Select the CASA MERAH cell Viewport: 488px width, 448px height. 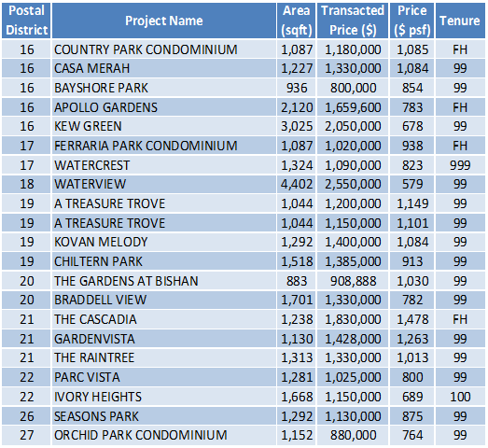click(164, 68)
